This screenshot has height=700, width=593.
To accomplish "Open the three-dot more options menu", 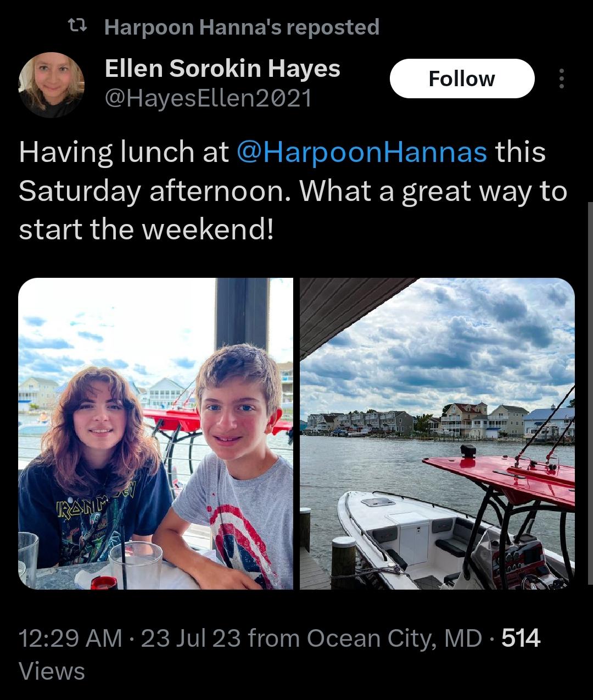I will (561, 79).
